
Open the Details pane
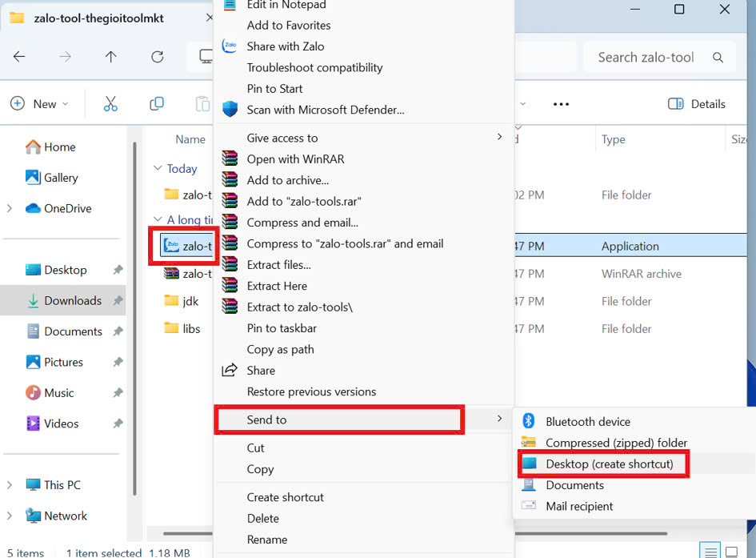[x=696, y=104]
